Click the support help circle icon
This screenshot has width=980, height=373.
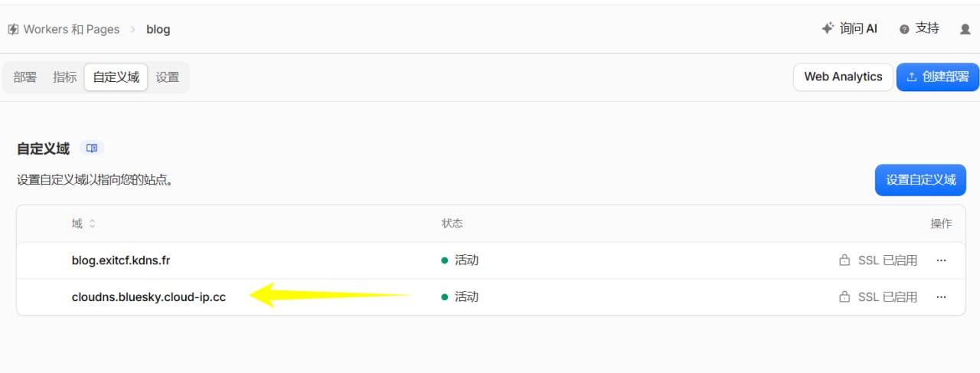tap(904, 29)
